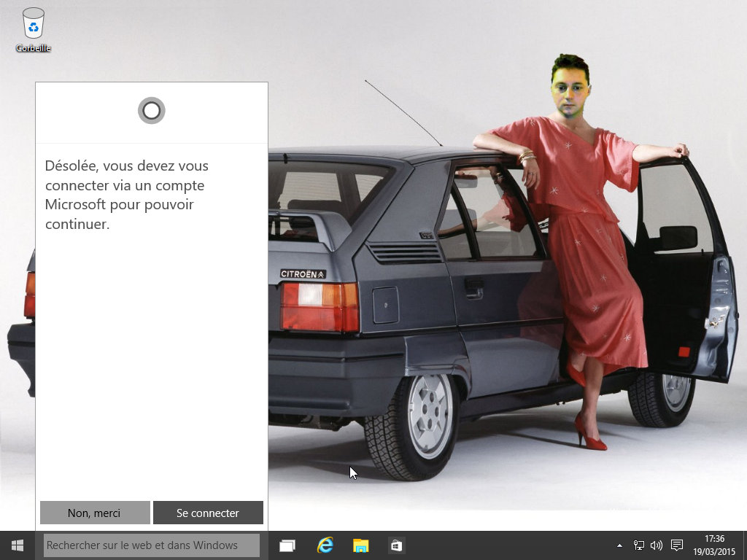The image size is (747, 560).
Task: Click the empty taskbar area beside Store icon
Action: (x=511, y=545)
